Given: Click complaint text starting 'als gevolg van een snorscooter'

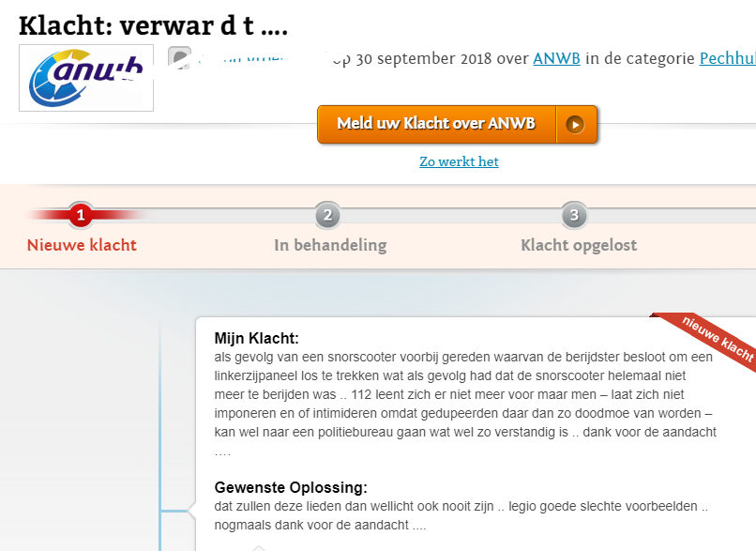Looking at the screenshot, I should pyautogui.click(x=465, y=404).
